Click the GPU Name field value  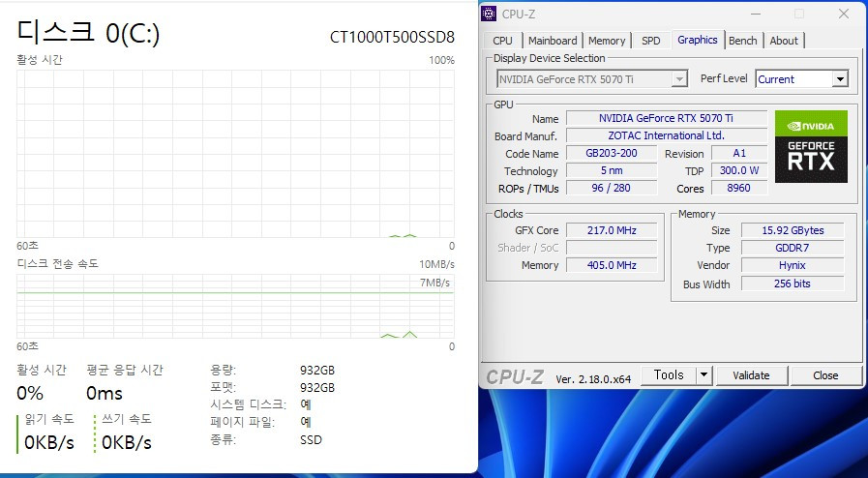[667, 118]
